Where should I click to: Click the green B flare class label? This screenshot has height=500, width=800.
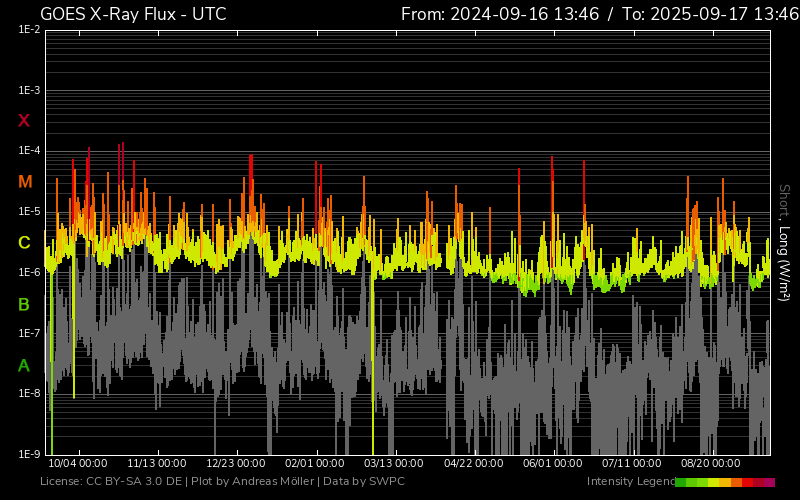point(24,304)
